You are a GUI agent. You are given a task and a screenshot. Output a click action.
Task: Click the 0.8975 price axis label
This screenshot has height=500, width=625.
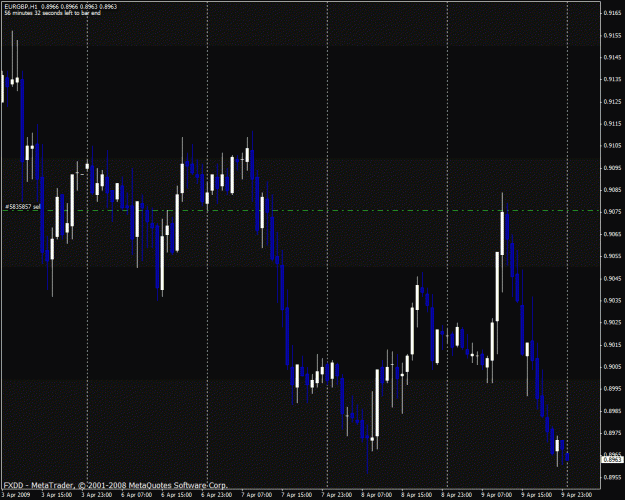point(612,433)
